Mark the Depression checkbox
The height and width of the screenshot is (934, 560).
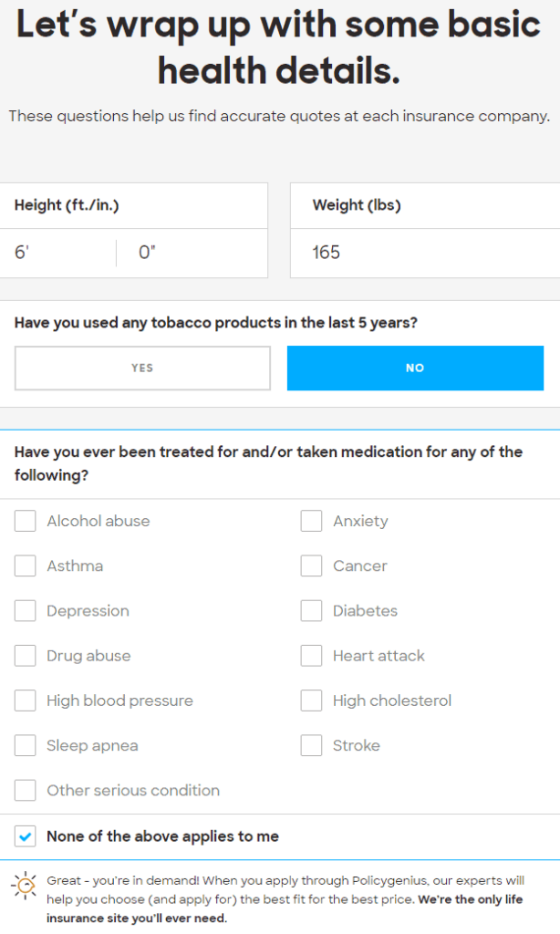[x=25, y=610]
